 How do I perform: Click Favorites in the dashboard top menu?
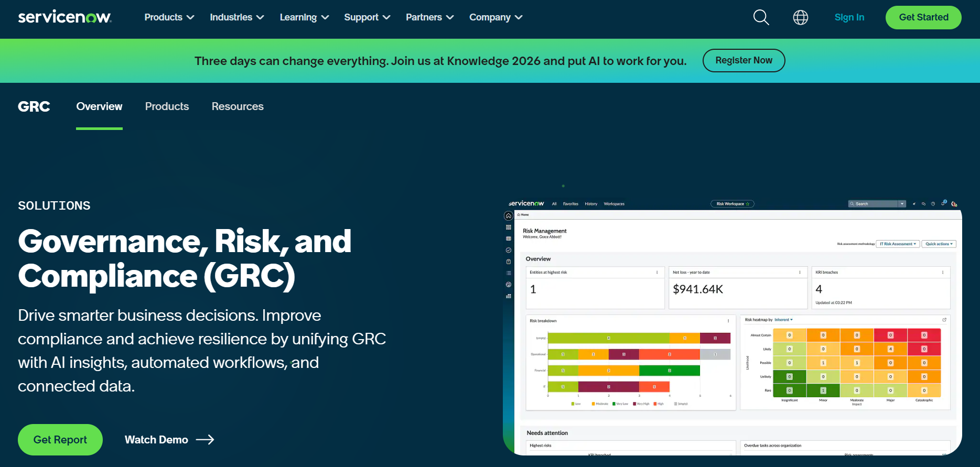(570, 204)
